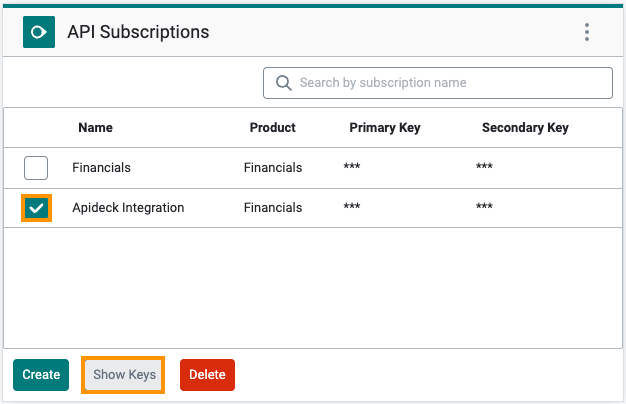This screenshot has width=626, height=404.
Task: Click the API Subscriptions teal logo icon
Action: tap(39, 32)
